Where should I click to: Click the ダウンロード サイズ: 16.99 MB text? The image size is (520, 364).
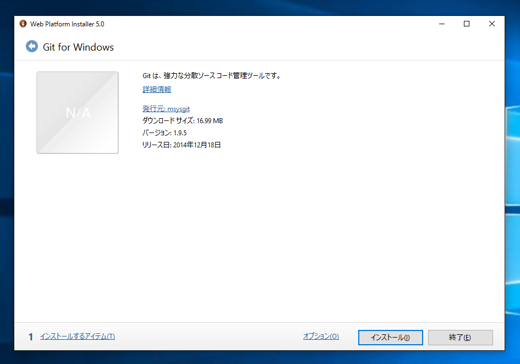(x=183, y=121)
